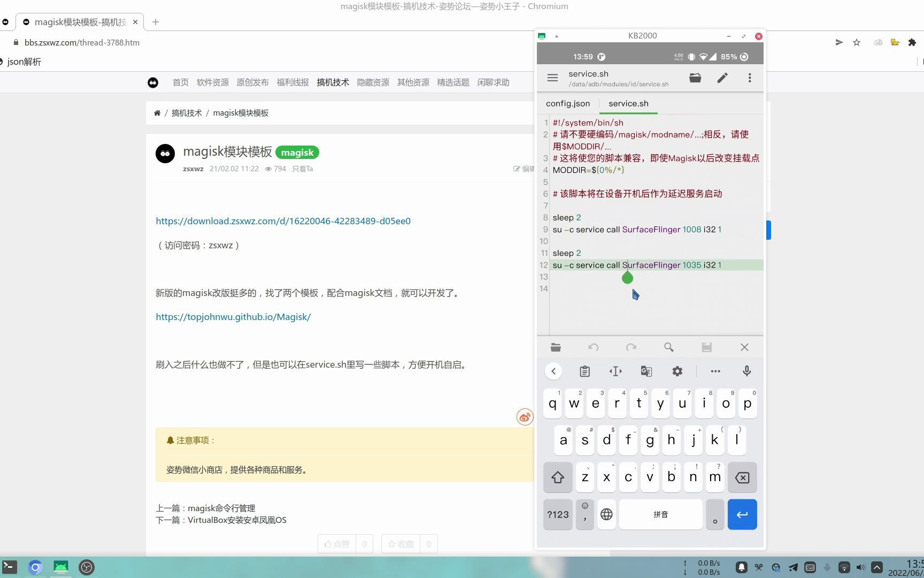The image size is (924, 578).
Task: Collapse keyboard toolbar with back chevron
Action: (553, 371)
